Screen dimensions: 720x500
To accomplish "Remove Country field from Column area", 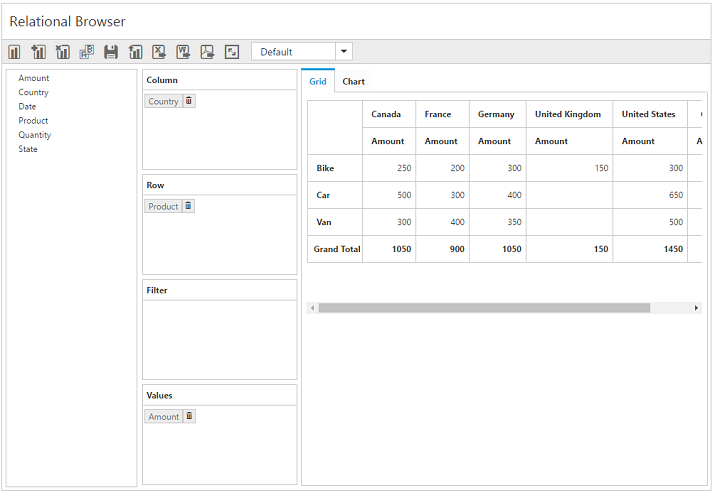I will 190,101.
